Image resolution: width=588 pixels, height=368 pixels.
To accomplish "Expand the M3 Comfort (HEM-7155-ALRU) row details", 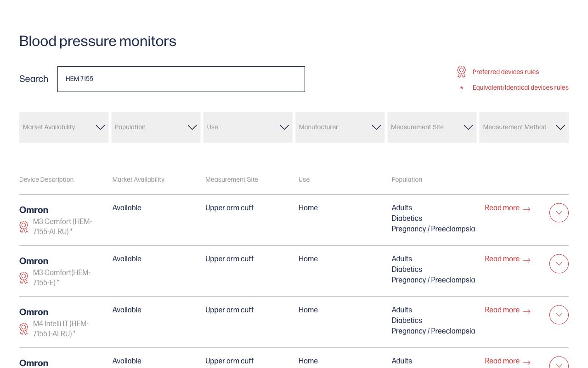I will (559, 213).
